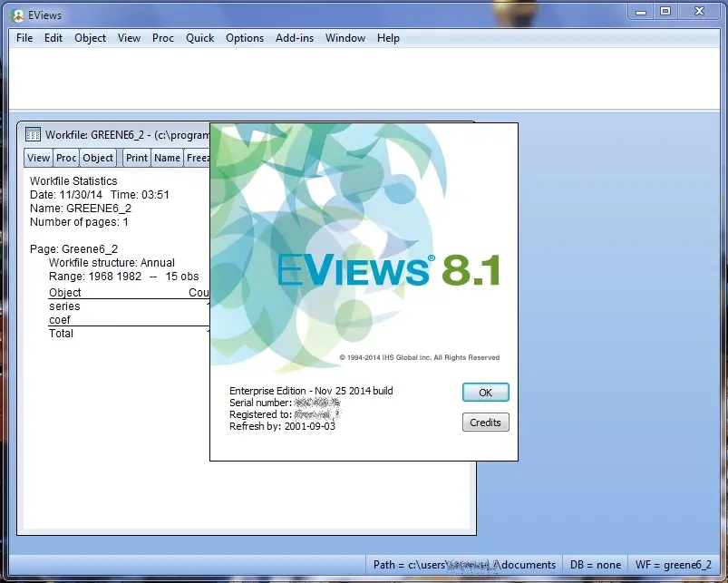728x583 pixels.
Task: Open the Add-ins menu
Action: pyautogui.click(x=295, y=38)
